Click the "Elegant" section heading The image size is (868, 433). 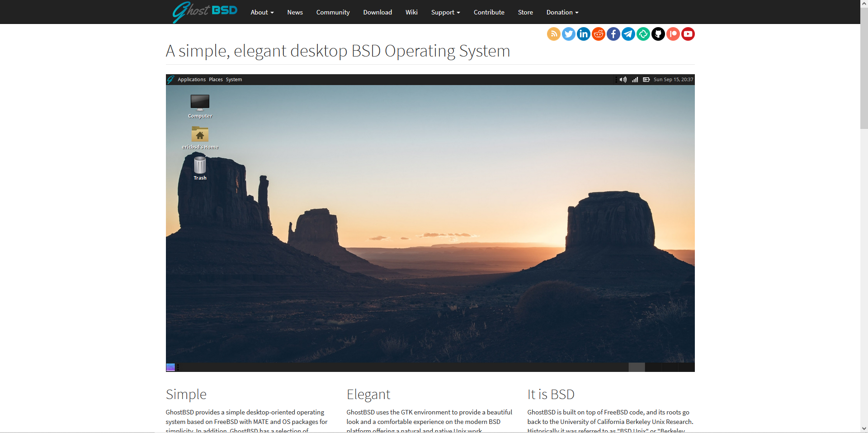368,394
